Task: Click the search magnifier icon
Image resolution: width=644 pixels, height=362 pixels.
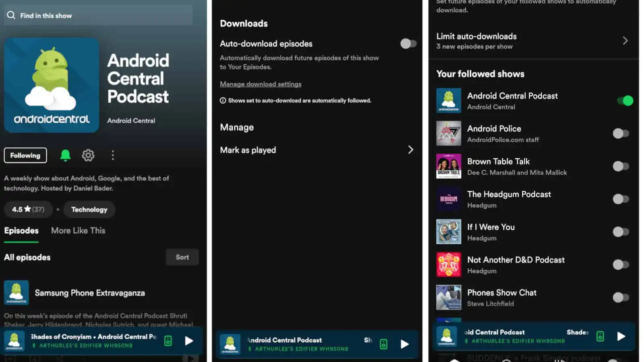Action: click(x=11, y=15)
